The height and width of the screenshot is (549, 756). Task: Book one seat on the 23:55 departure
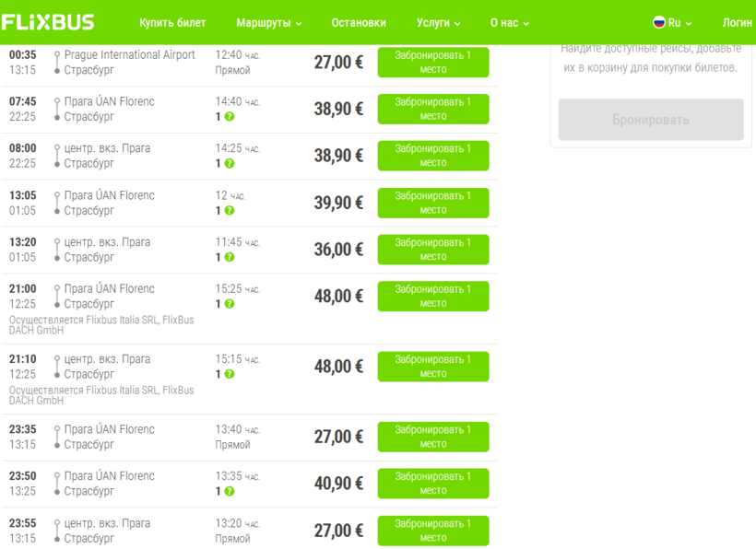[432, 531]
